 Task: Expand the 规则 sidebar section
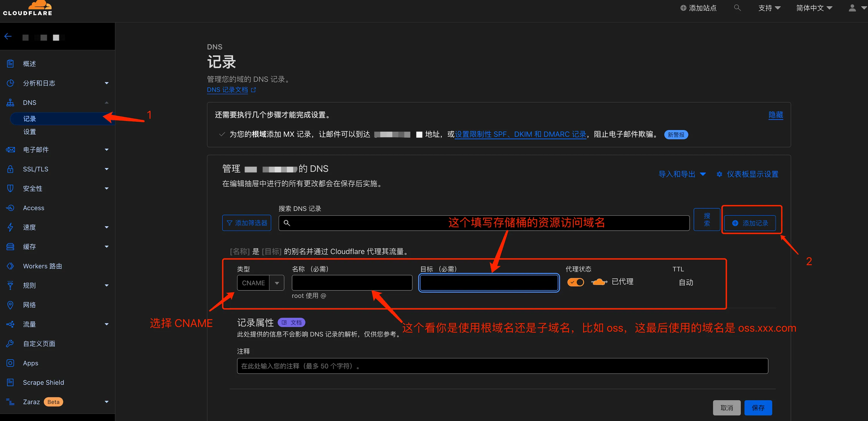pos(106,285)
